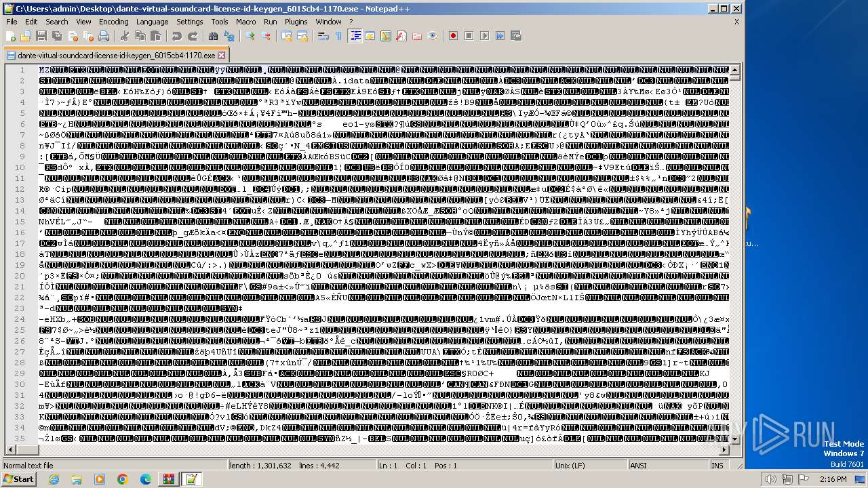The width and height of the screenshot is (868, 488).
Task: Toggle synchronize horizontal scrolling icon
Action: pyautogui.click(x=302, y=36)
